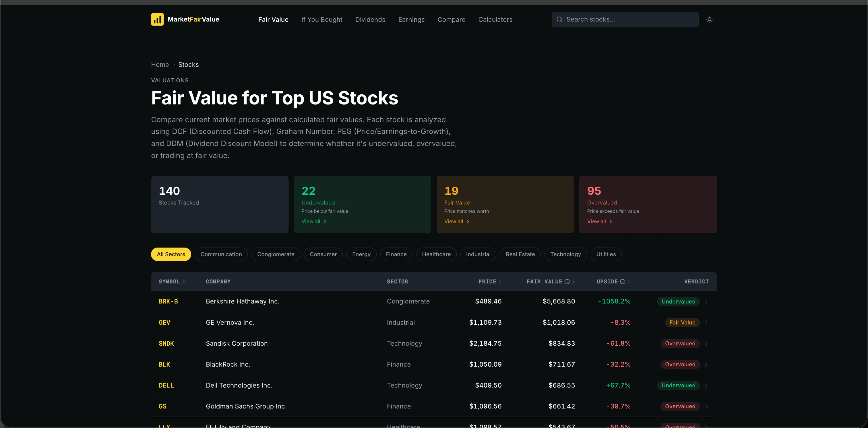
Task: Open the If You Bought nav item
Action: coord(322,20)
